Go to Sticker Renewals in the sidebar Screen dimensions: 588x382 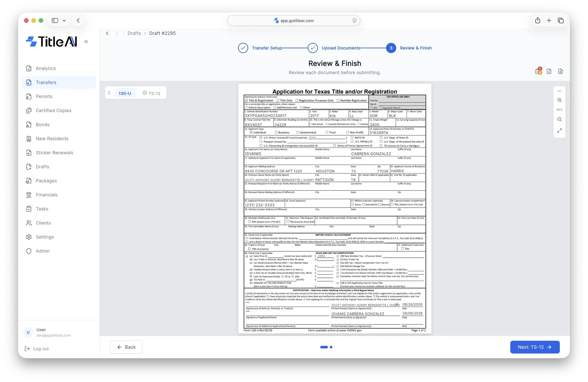59,153
